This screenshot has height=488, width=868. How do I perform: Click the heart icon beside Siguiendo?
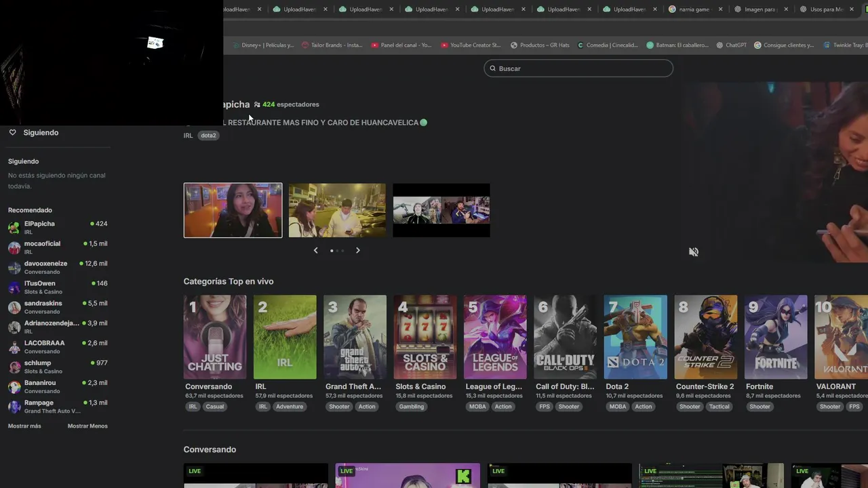pyautogui.click(x=12, y=132)
